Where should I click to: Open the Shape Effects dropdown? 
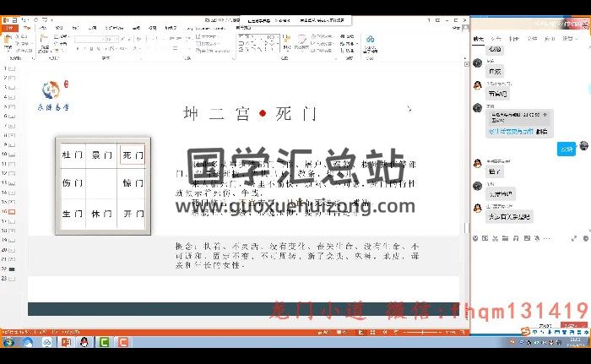[322, 50]
